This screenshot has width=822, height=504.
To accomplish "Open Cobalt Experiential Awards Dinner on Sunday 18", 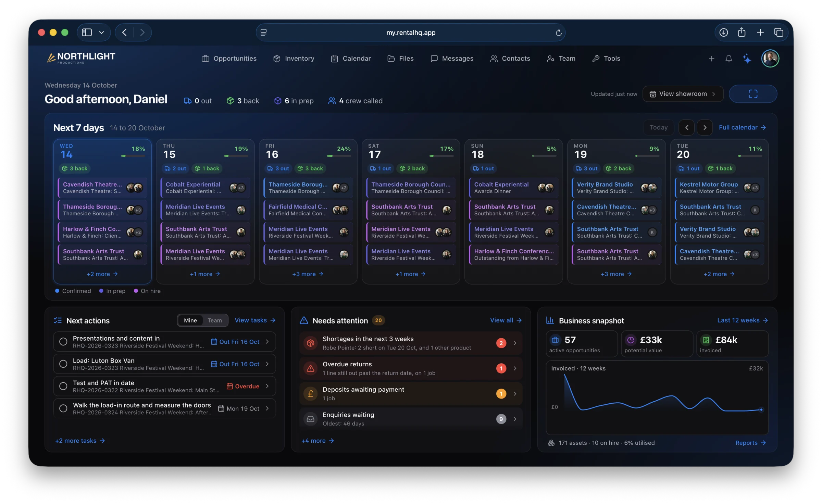I will point(513,188).
